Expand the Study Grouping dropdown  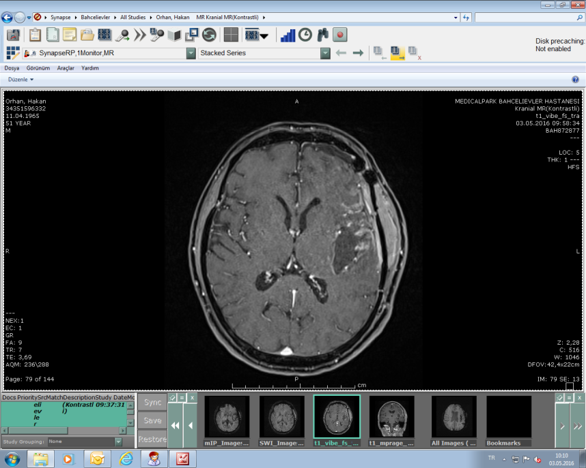point(118,442)
